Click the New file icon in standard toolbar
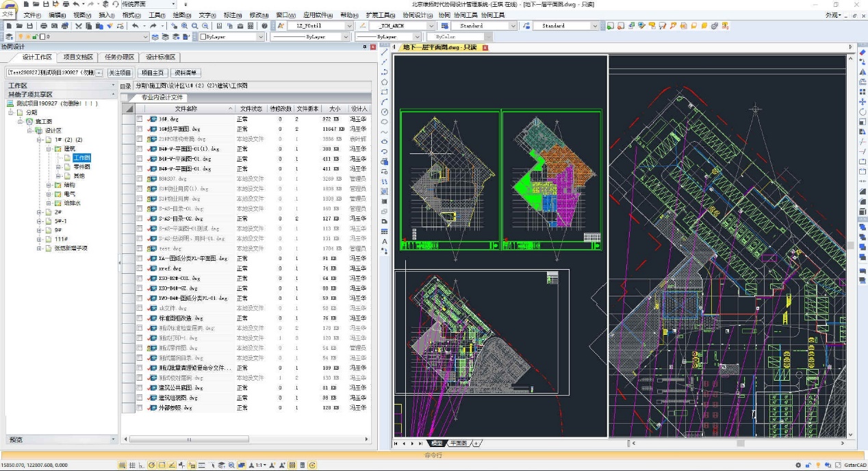Image resolution: width=868 pixels, height=471 pixels. coord(9,26)
